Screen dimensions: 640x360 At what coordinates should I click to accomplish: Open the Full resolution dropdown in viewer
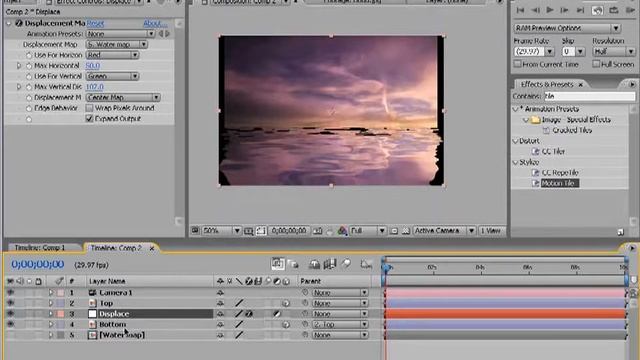click(368, 231)
